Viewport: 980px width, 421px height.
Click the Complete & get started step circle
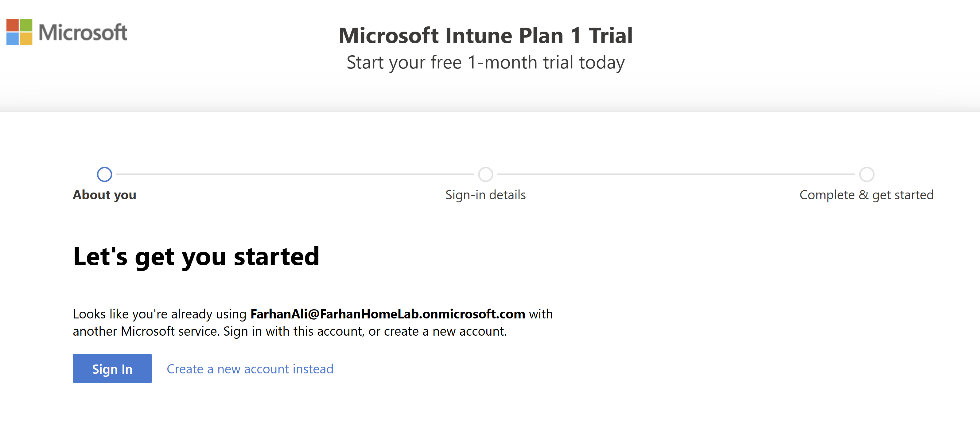click(867, 174)
